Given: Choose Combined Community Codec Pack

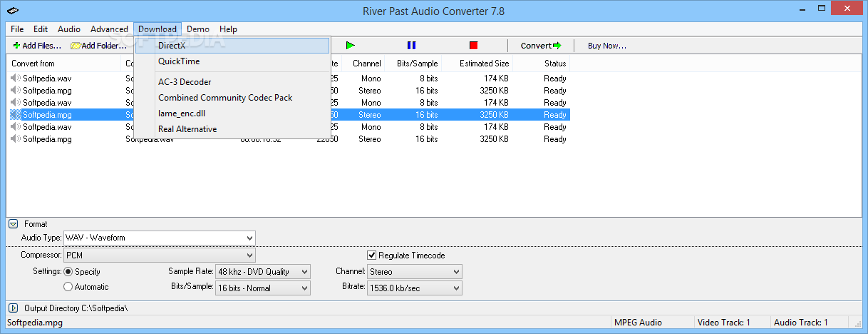Looking at the screenshot, I should [x=232, y=98].
